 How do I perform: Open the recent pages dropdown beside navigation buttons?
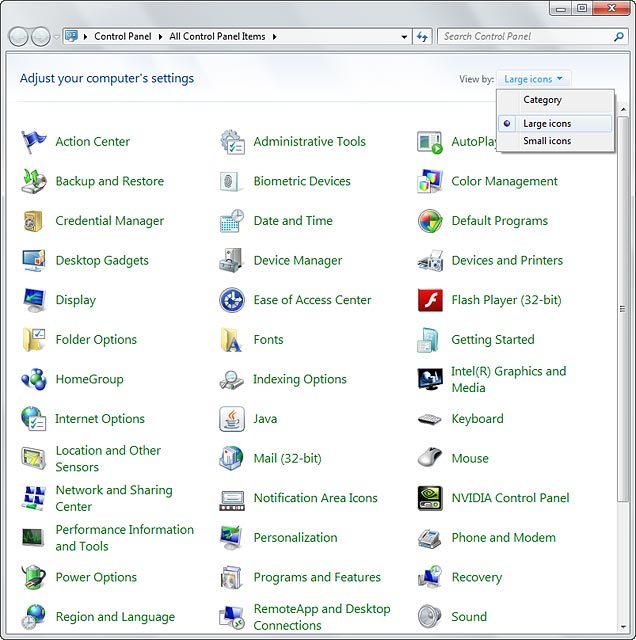(x=56, y=37)
